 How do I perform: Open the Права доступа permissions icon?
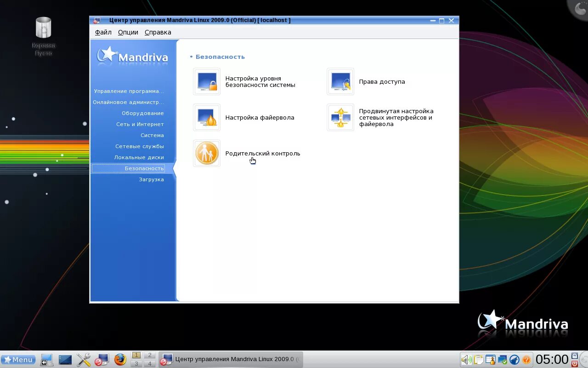point(340,81)
